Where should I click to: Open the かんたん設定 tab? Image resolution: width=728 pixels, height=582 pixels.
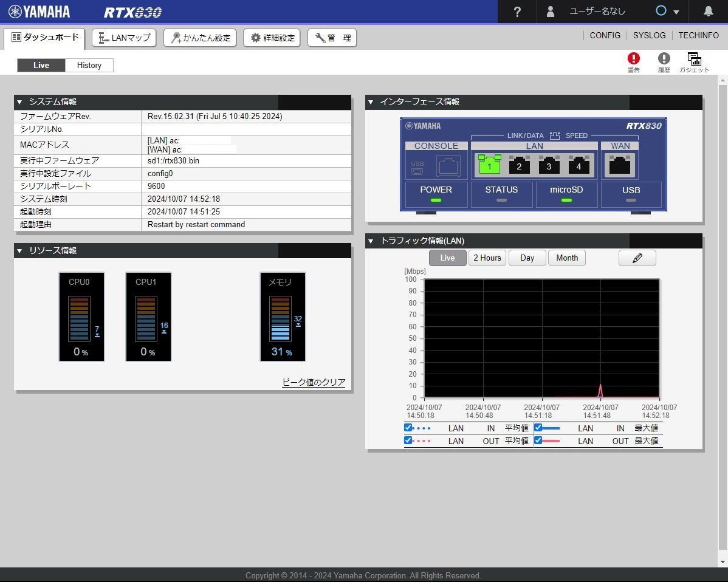(200, 38)
